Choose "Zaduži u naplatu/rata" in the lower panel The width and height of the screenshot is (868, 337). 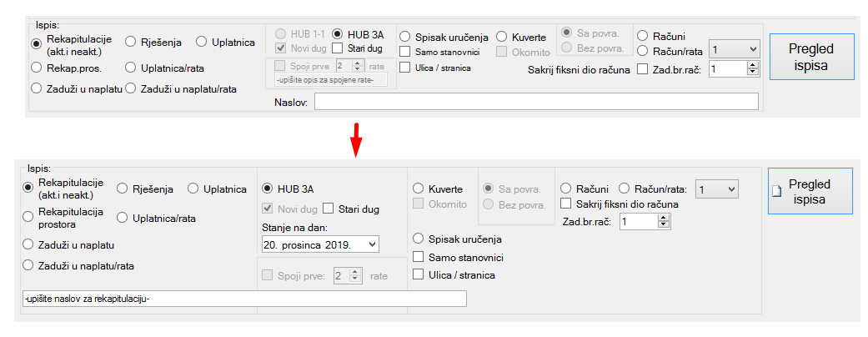tap(28, 266)
